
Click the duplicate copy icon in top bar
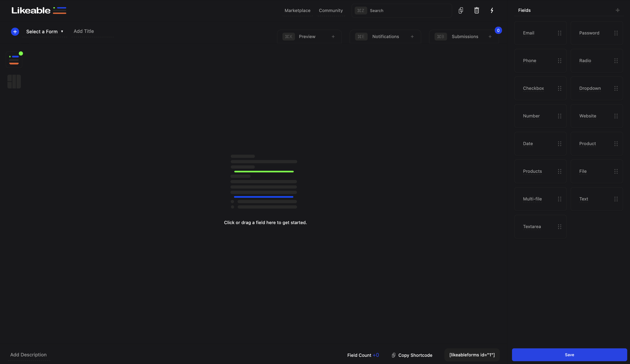[x=461, y=10]
